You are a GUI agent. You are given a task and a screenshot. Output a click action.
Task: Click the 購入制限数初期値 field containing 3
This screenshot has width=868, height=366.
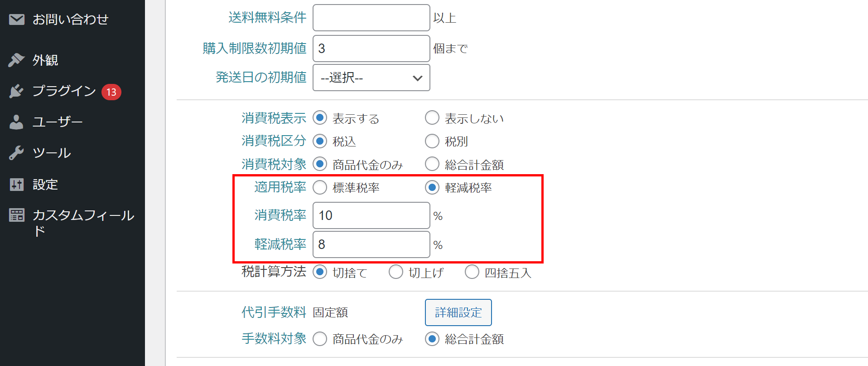pos(371,49)
